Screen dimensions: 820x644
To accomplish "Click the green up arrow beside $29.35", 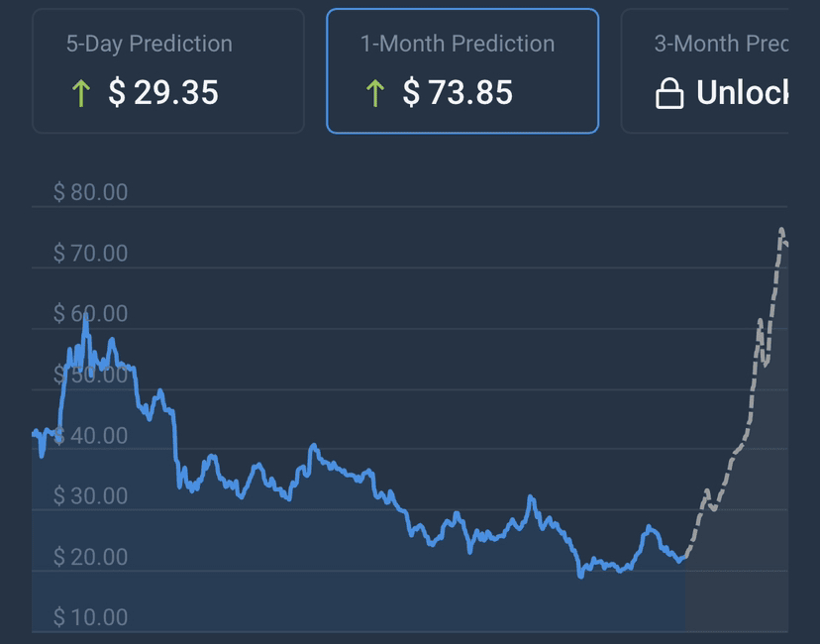I will tap(81, 94).
